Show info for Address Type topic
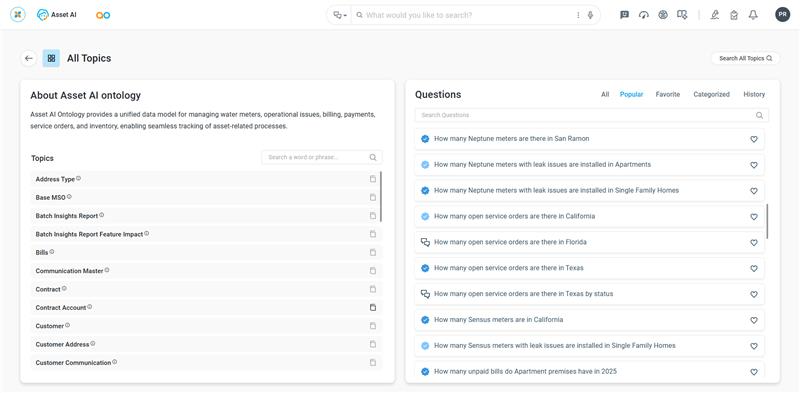The width and height of the screenshot is (800, 393). [x=79, y=179]
